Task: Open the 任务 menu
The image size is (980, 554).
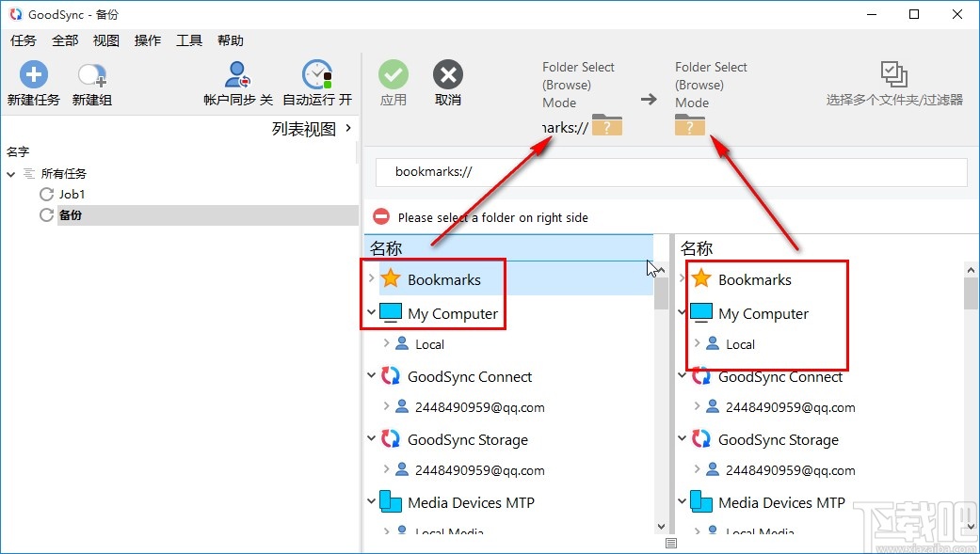Action: (x=24, y=40)
